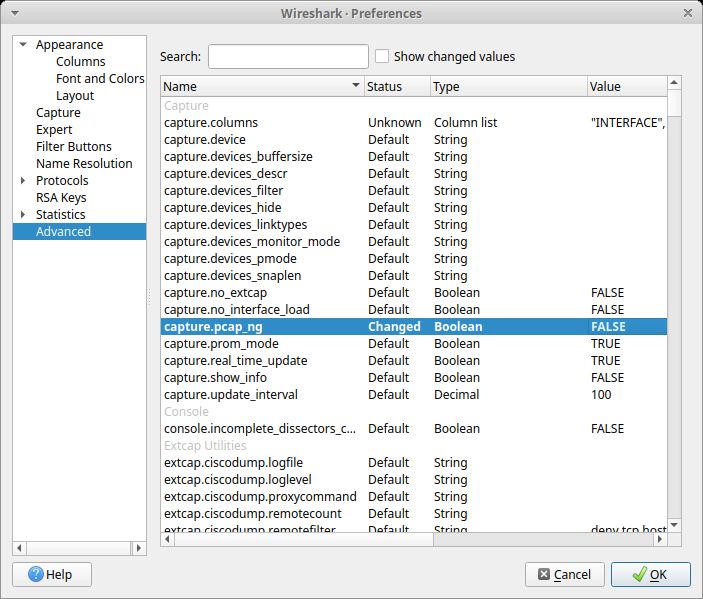Click sidebar horizontal scroll left arrow

[x=19, y=548]
